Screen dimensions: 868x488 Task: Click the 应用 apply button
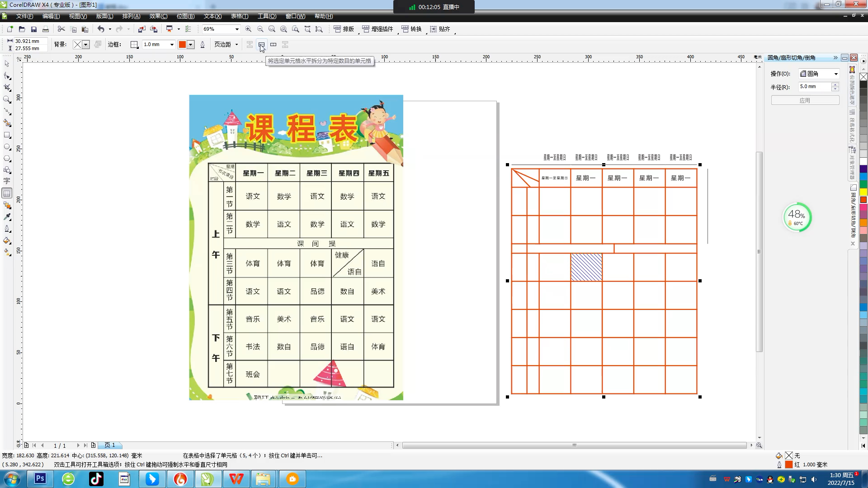point(805,100)
